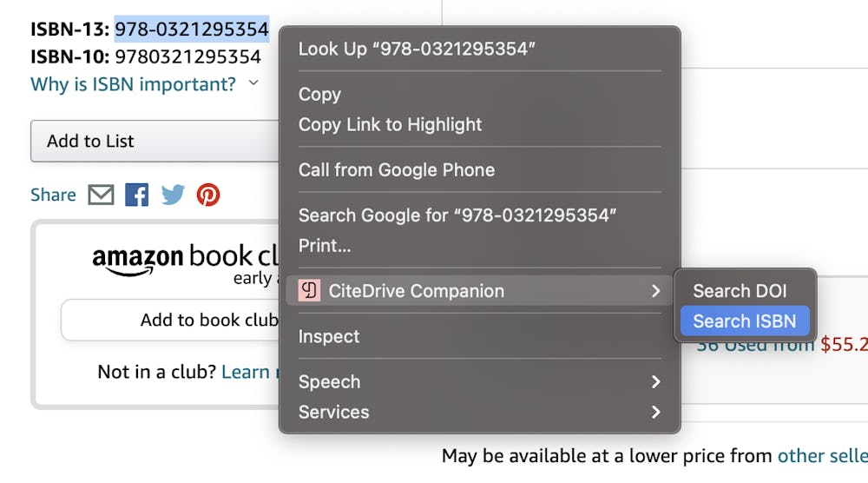Viewport: 868px width, 483px height.
Task: Open the Speech menu entry
Action: [479, 381]
